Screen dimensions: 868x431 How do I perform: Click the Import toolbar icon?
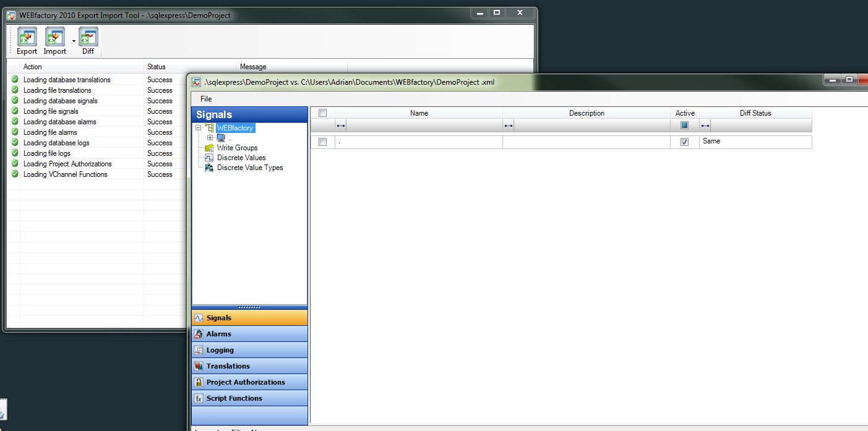pyautogui.click(x=55, y=38)
